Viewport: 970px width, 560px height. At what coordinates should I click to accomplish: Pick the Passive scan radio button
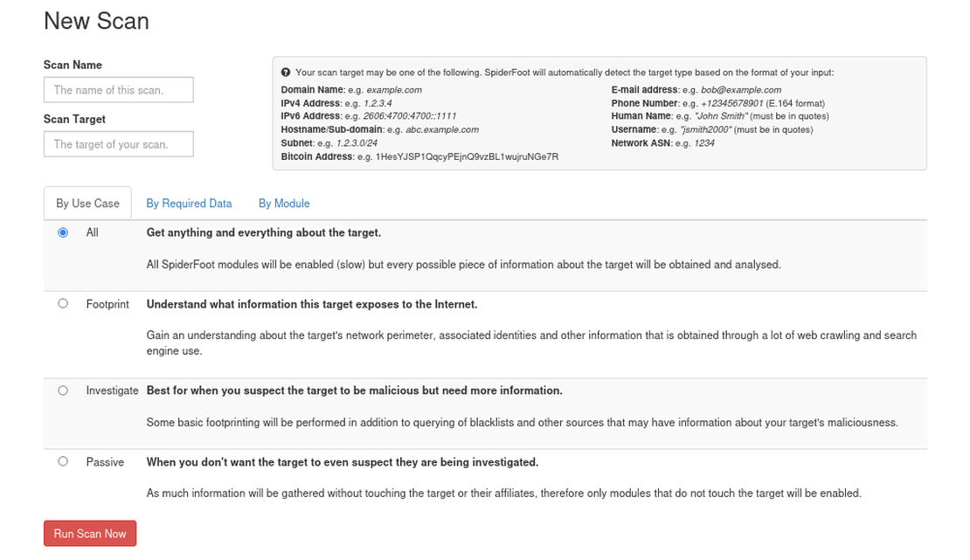coord(63,461)
